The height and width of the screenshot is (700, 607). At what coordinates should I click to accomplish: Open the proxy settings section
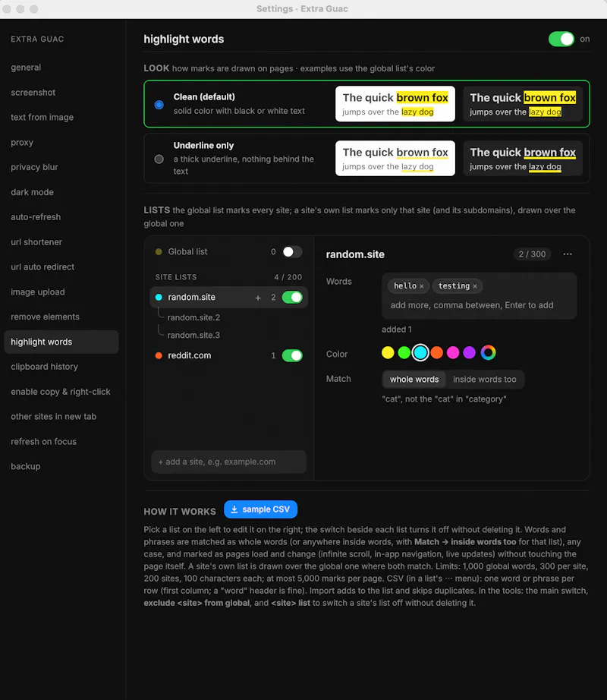pyautogui.click(x=61, y=143)
